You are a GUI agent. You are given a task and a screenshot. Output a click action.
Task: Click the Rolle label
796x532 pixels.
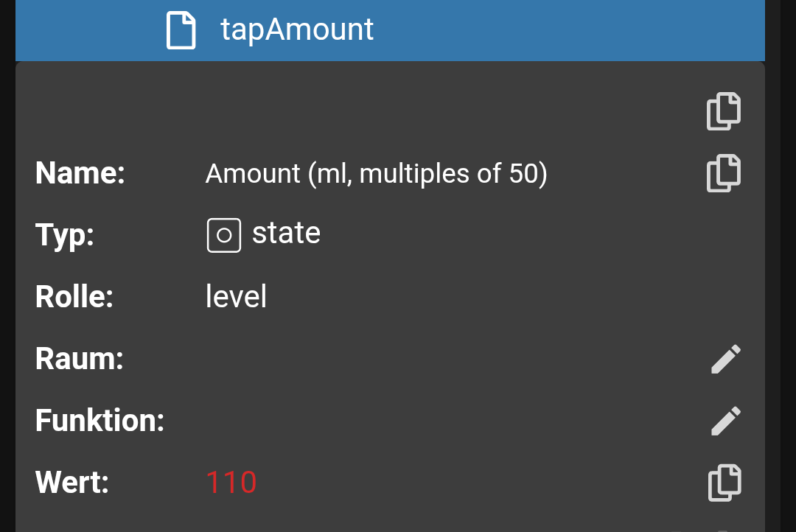(x=74, y=296)
